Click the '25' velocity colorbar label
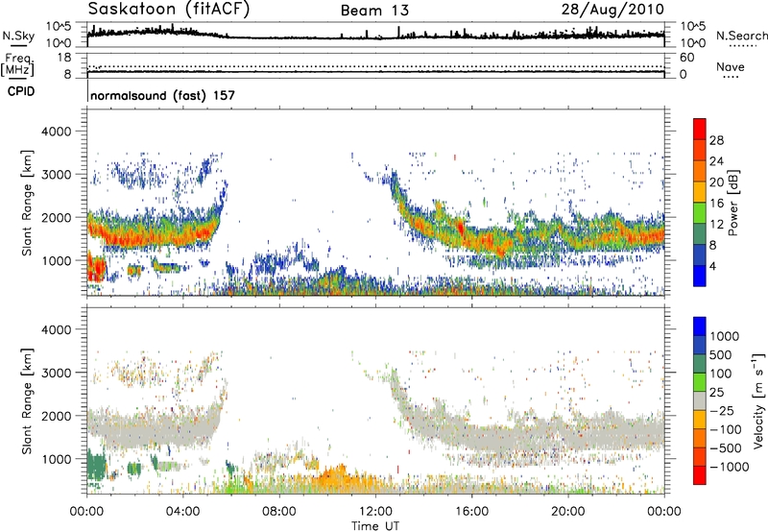The height and width of the screenshot is (532, 768). pyautogui.click(x=717, y=393)
